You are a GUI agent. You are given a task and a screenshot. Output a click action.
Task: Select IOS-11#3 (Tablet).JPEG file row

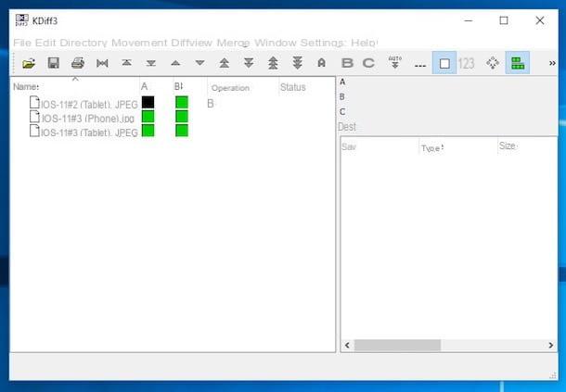tap(84, 132)
